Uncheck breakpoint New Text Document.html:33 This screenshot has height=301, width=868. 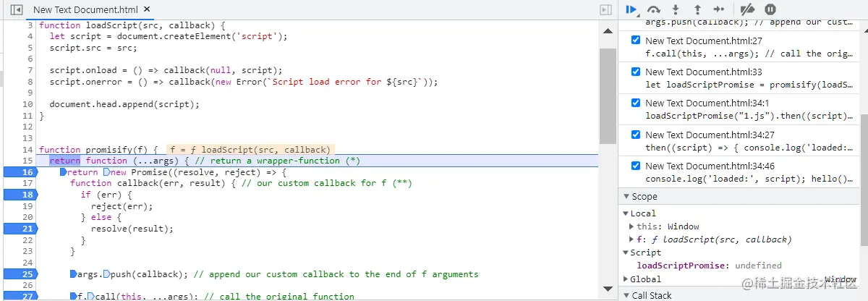(636, 72)
